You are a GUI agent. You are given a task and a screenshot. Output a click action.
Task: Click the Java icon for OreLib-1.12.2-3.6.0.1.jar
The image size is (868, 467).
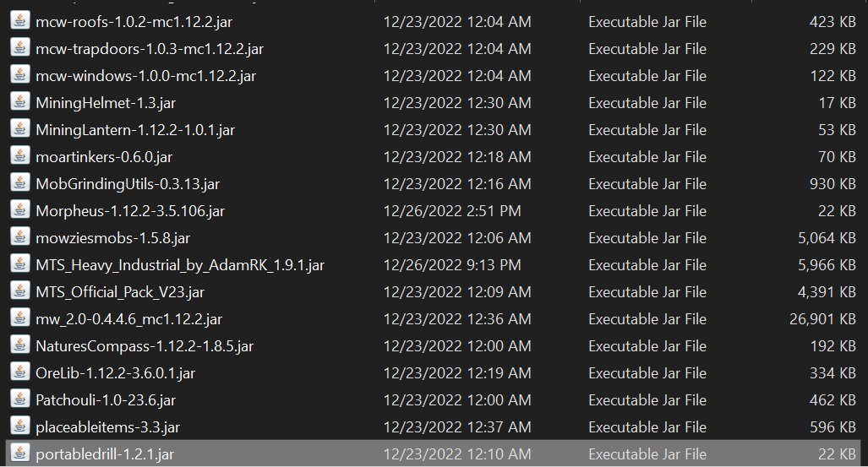point(20,372)
